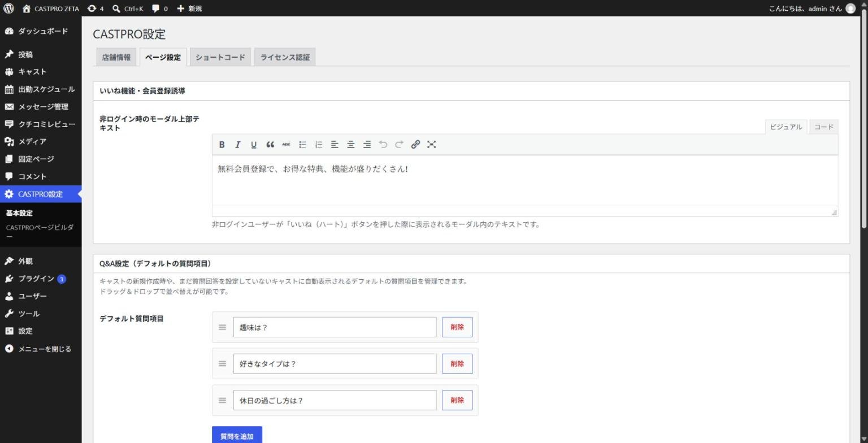Click the redo arrow in the editor toolbar
Image resolution: width=868 pixels, height=443 pixels.
point(400,145)
